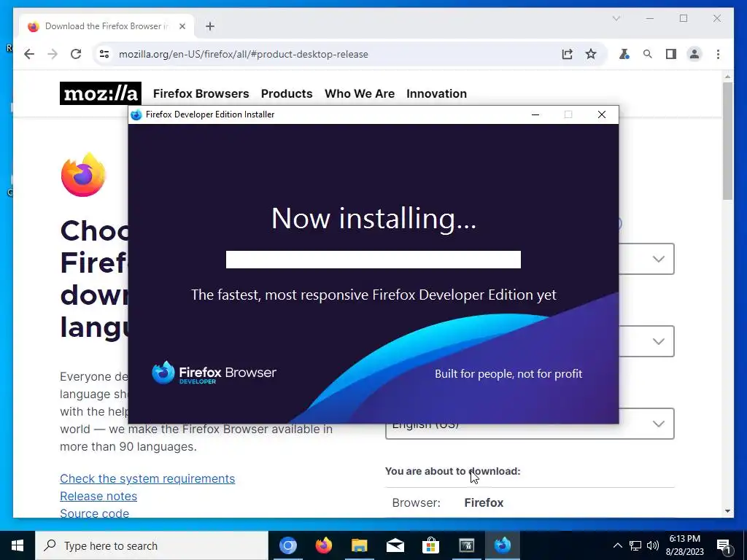Bookmark this page with the star icon
747x560 pixels.
coord(591,54)
